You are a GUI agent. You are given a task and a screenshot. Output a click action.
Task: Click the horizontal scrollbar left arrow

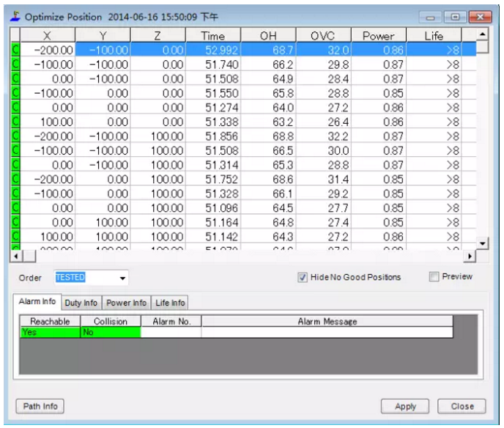pos(16,257)
